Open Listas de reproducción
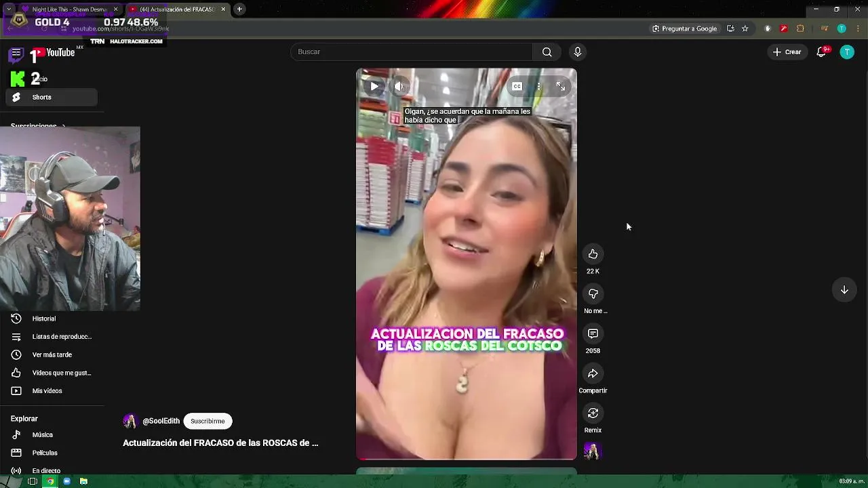 click(x=52, y=337)
